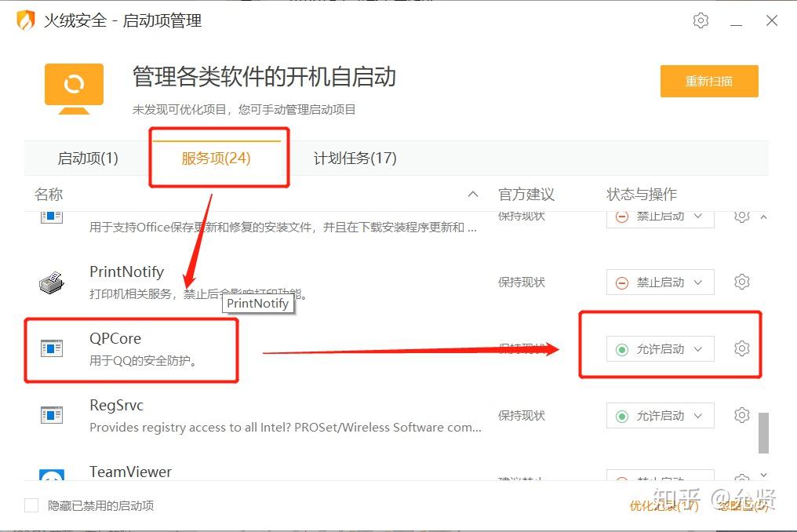Click the 重新扫描 button
This screenshot has width=797, height=532.
[x=709, y=81]
